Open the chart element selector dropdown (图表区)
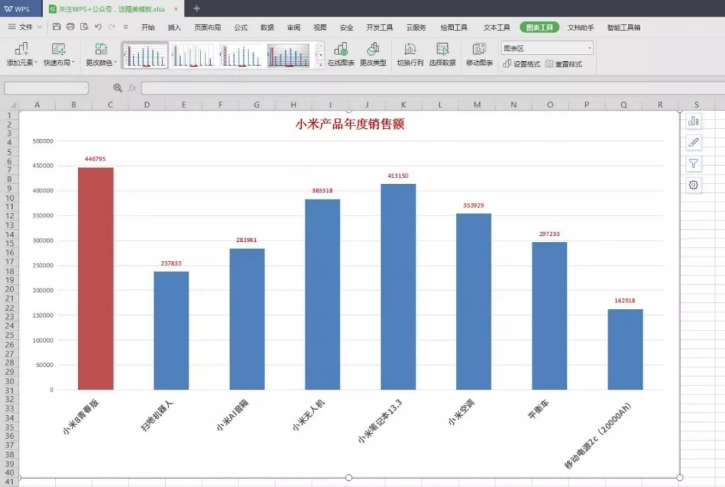725x487 pixels. click(590, 48)
